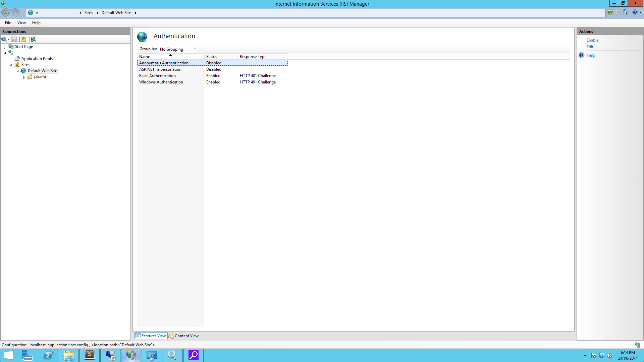Image resolution: width=644 pixels, height=362 pixels.
Task: Click the Help question mark toolbar icon
Action: (x=635, y=12)
